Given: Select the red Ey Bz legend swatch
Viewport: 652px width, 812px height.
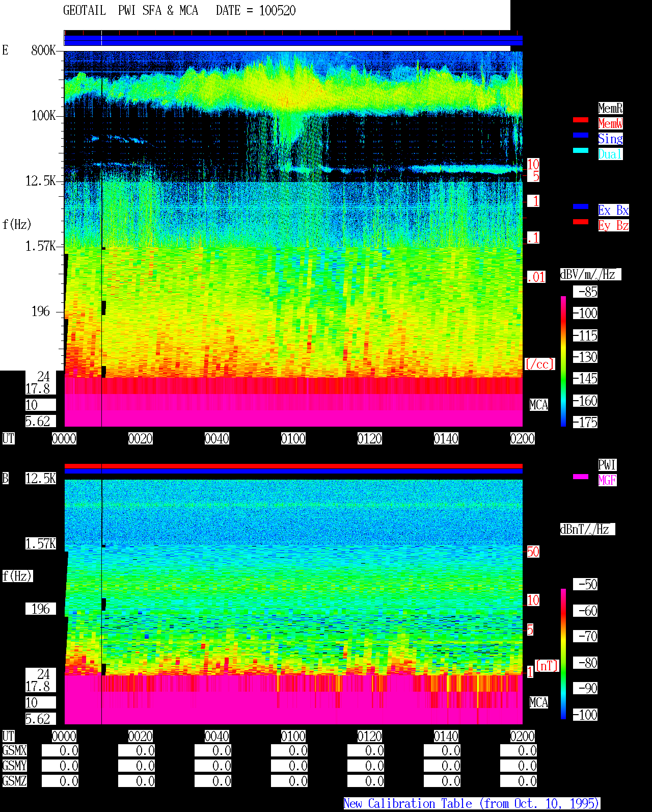Looking at the screenshot, I should (581, 222).
